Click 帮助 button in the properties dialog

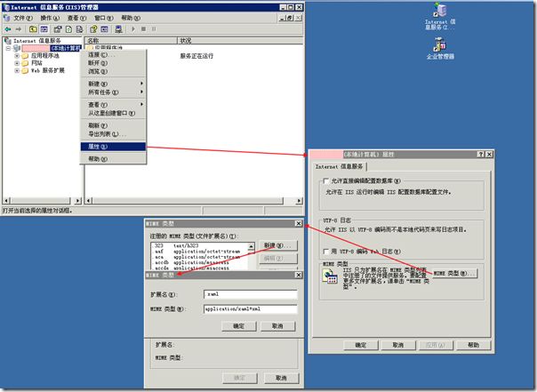[x=473, y=345]
